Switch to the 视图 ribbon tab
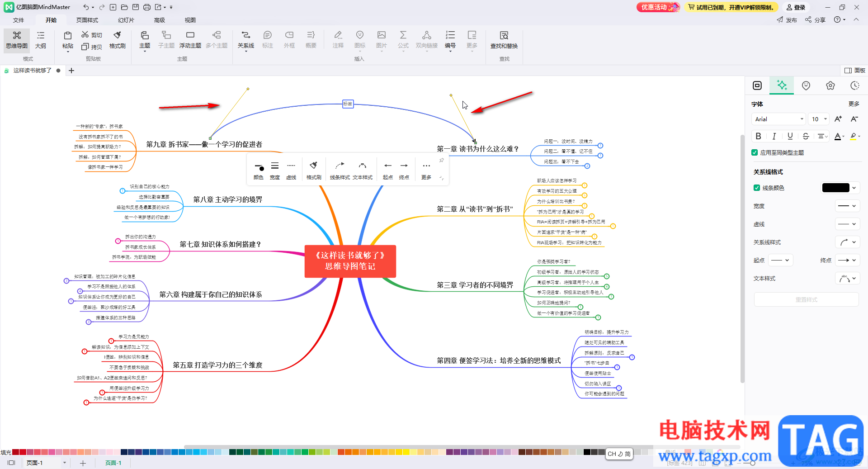The height and width of the screenshot is (469, 868). (x=190, y=20)
